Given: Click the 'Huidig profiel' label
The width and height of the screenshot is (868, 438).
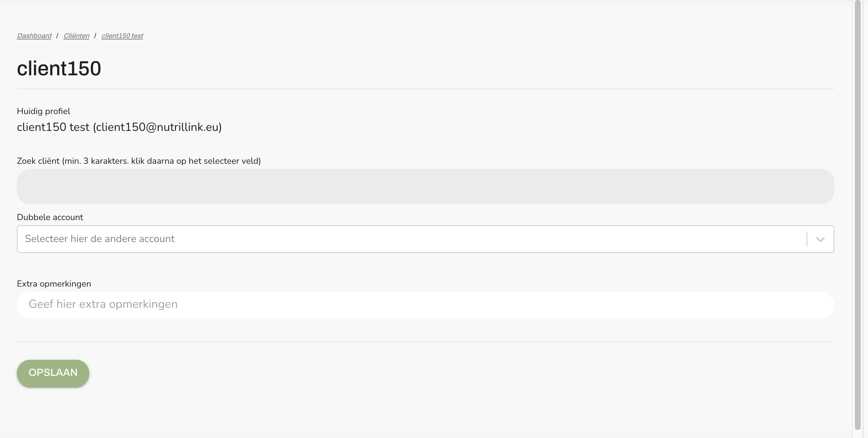Looking at the screenshot, I should 44,111.
